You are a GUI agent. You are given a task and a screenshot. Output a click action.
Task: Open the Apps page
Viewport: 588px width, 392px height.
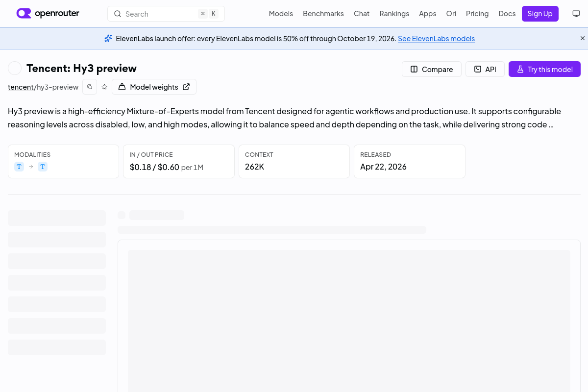(x=427, y=14)
